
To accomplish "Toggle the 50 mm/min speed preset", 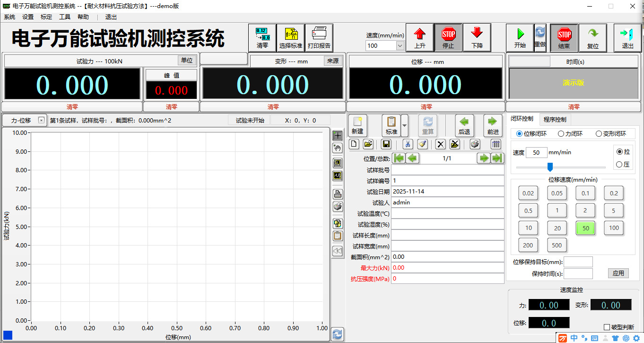I will tap(585, 228).
